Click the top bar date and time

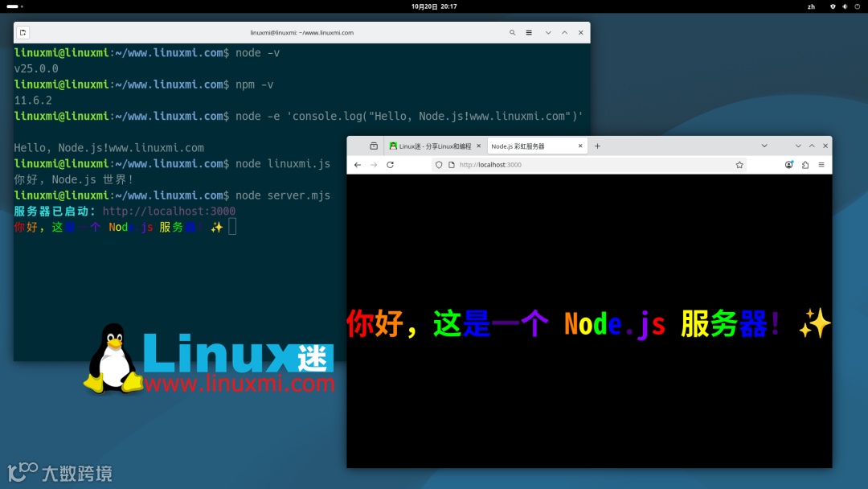click(x=434, y=6)
